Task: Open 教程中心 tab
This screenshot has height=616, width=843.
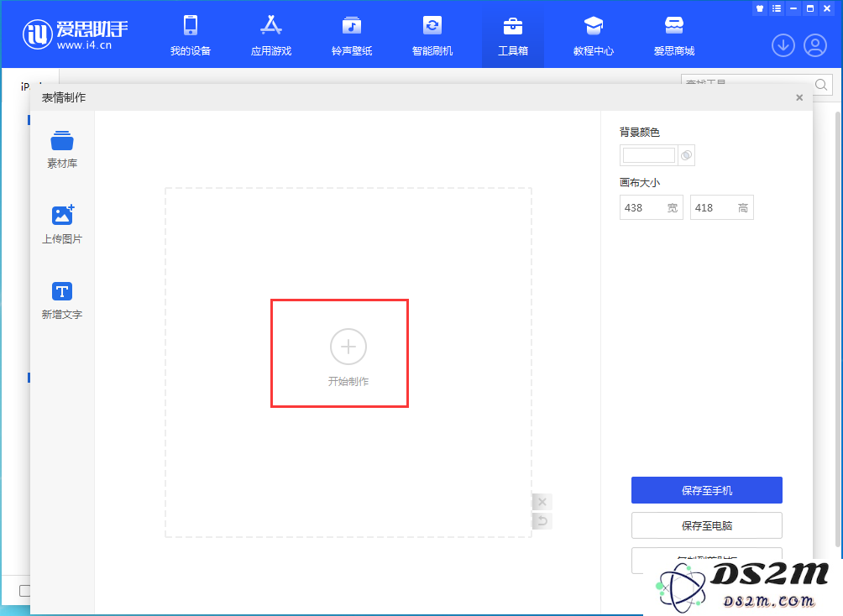Action: tap(594, 36)
